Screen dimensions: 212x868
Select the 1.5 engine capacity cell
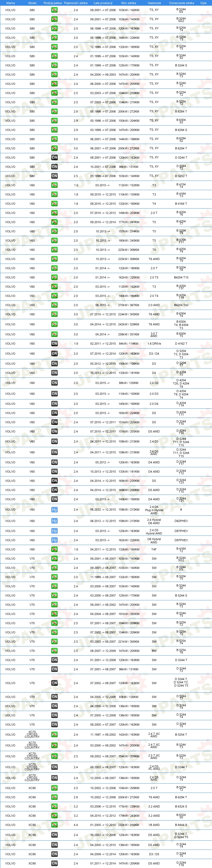(x=76, y=185)
